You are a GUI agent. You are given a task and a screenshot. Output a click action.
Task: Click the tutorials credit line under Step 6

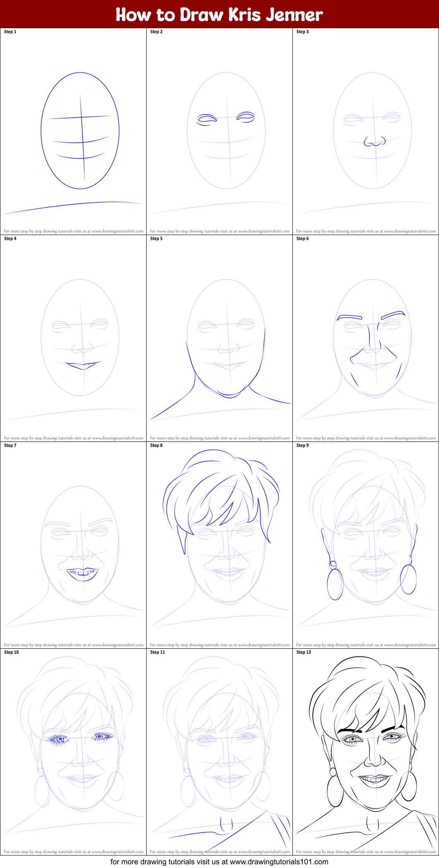366,438
